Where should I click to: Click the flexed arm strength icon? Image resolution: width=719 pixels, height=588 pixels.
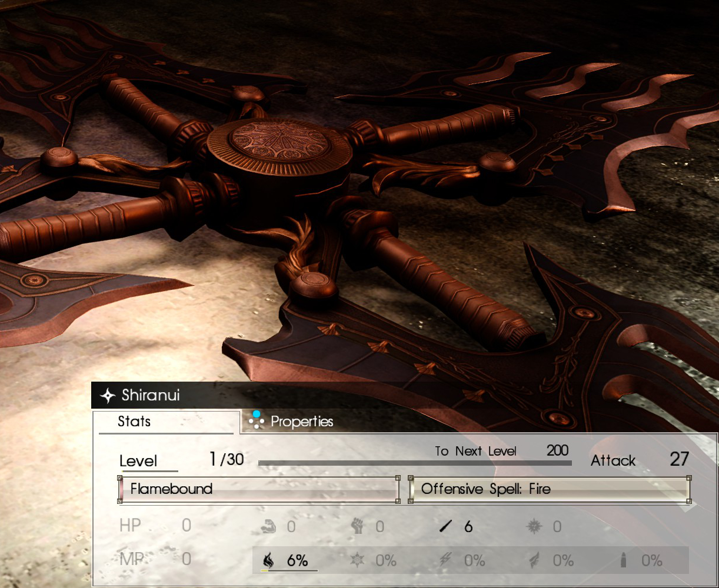268,526
